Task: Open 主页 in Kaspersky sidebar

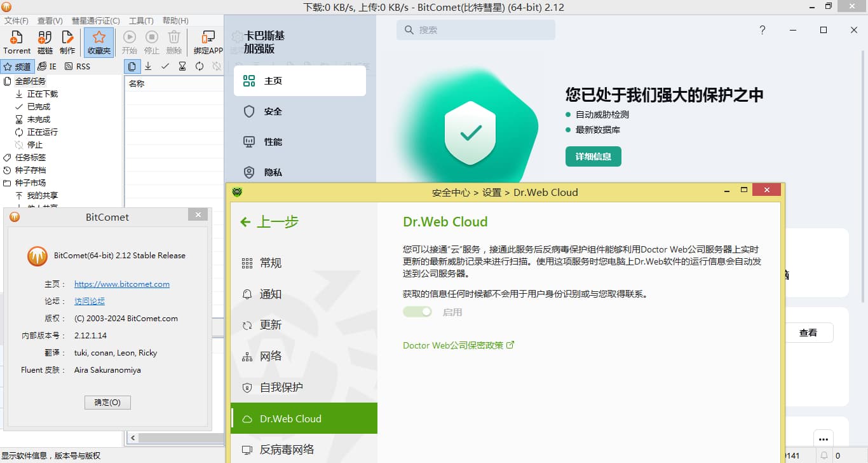Action: tap(300, 81)
